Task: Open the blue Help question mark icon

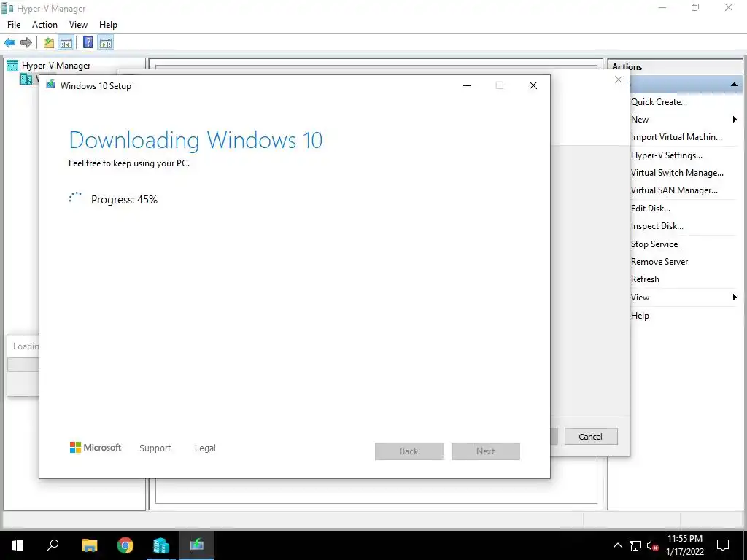Action: [x=88, y=43]
